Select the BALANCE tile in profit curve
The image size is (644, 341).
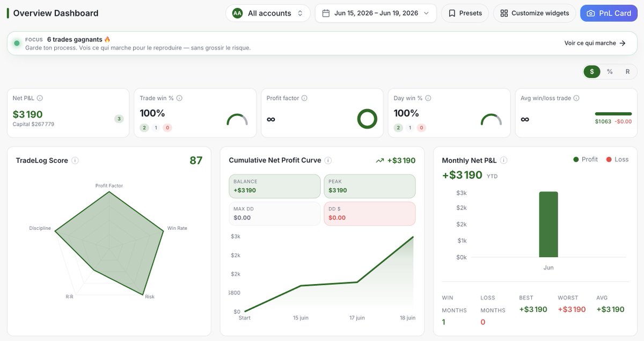pyautogui.click(x=274, y=186)
